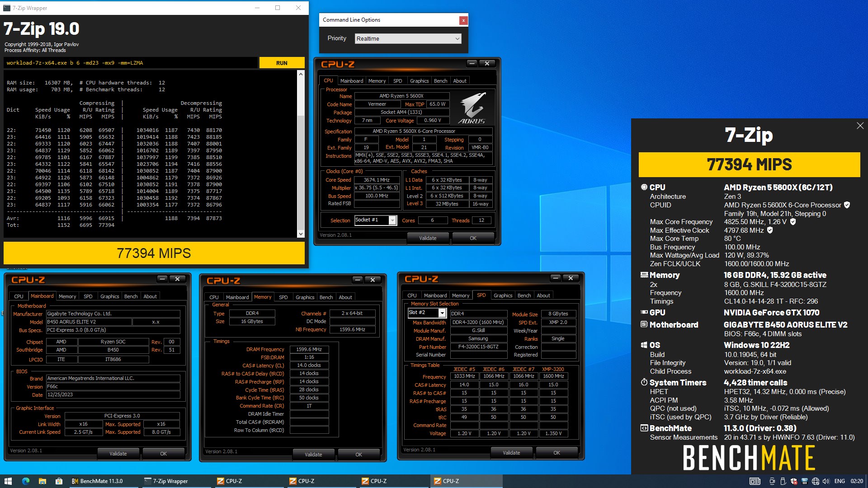Click verified shield beside Max Effective Clock
Image resolution: width=868 pixels, height=488 pixels.
coord(770,230)
